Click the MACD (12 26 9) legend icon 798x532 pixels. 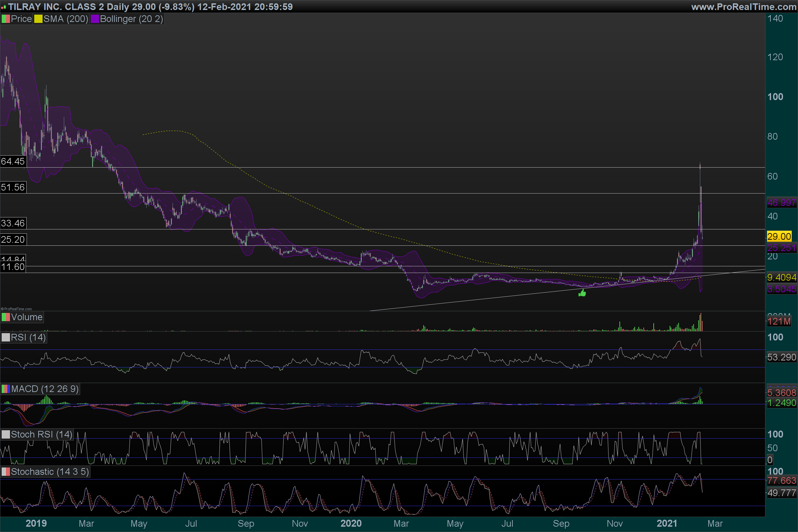click(6, 389)
